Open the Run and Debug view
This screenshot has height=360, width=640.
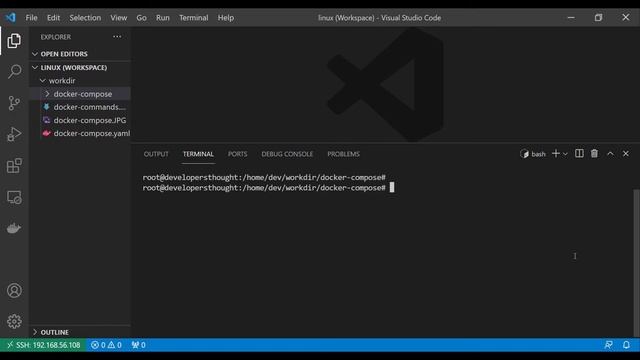pyautogui.click(x=14, y=134)
